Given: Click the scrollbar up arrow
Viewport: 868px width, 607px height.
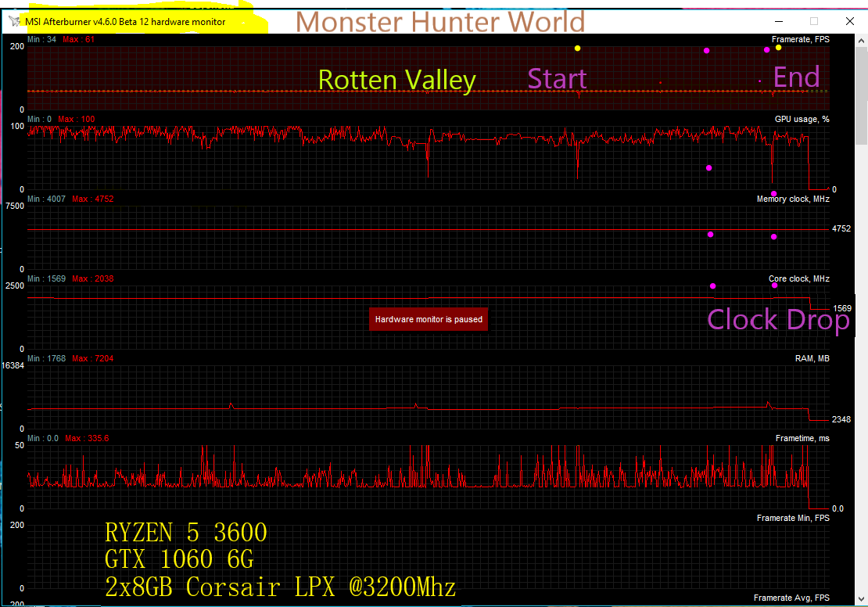Looking at the screenshot, I should tap(862, 41).
